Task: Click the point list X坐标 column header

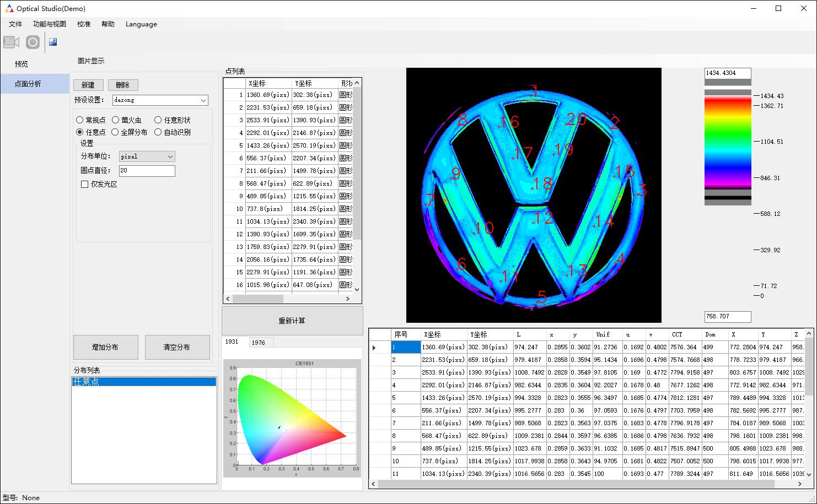Action: (x=268, y=83)
